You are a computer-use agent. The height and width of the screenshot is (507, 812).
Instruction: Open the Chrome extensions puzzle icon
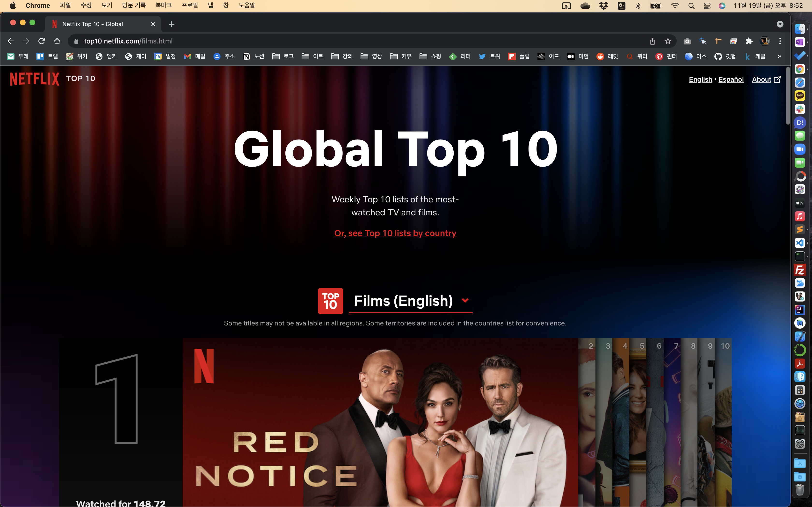(x=749, y=41)
